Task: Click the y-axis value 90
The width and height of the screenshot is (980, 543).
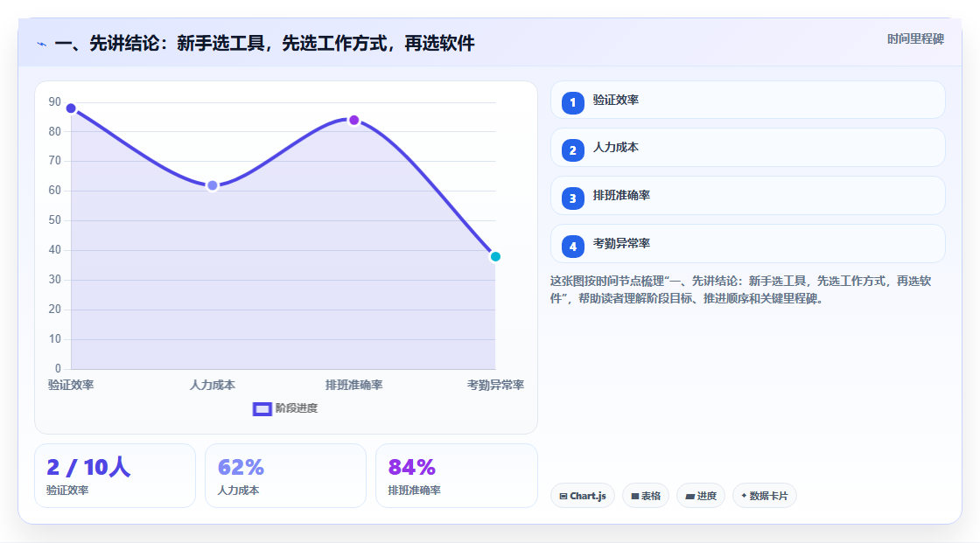Action: 55,101
